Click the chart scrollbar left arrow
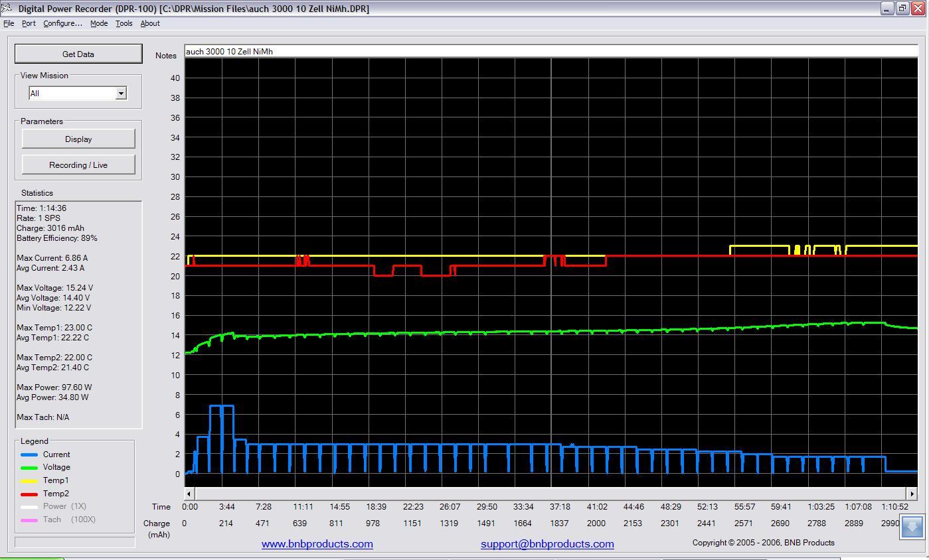The width and height of the screenshot is (929, 560). (x=189, y=493)
